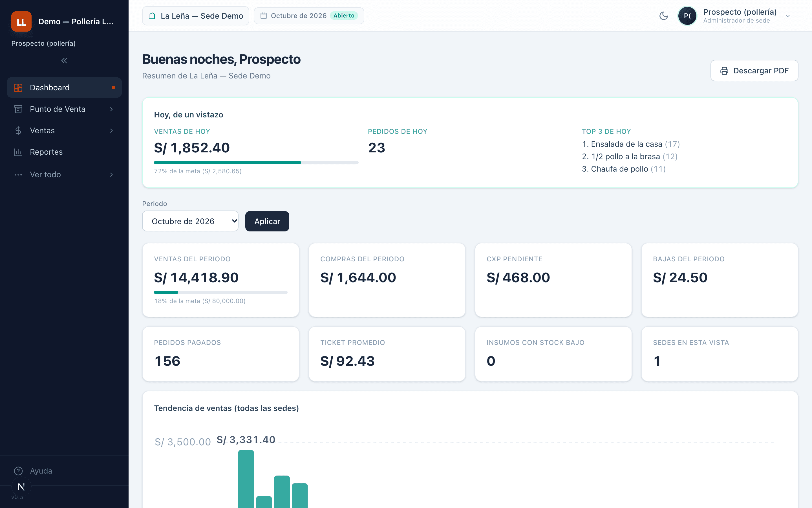812x508 pixels.
Task: Click the Punto de Venta register icon
Action: coord(18,109)
